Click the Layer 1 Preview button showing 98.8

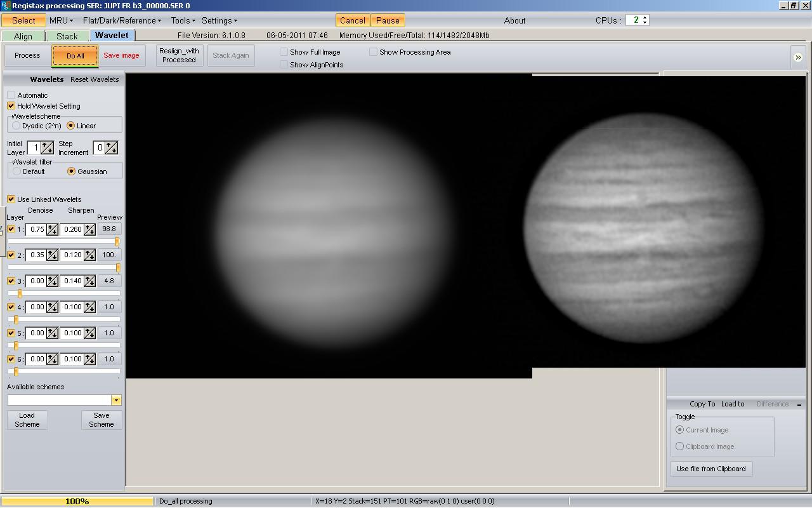tap(109, 229)
